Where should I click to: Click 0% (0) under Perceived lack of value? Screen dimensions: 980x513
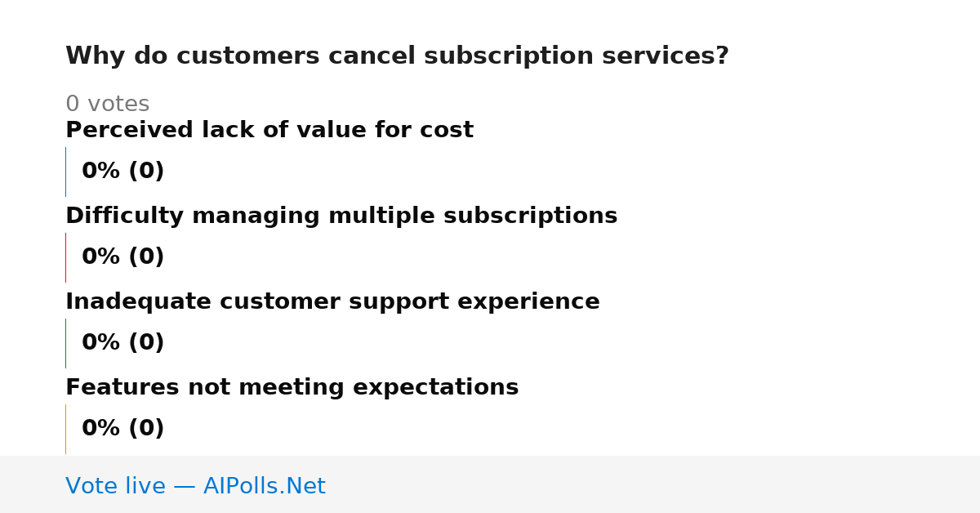(x=123, y=172)
